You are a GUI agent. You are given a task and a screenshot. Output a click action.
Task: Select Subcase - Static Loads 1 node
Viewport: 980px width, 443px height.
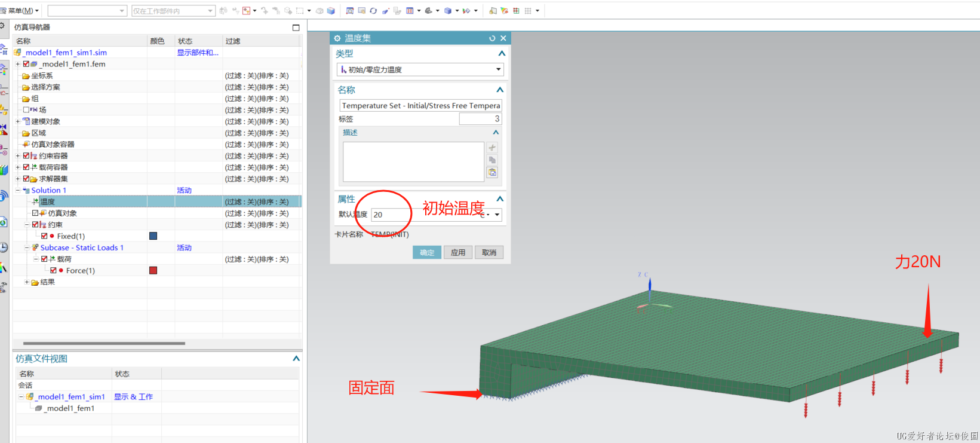82,248
